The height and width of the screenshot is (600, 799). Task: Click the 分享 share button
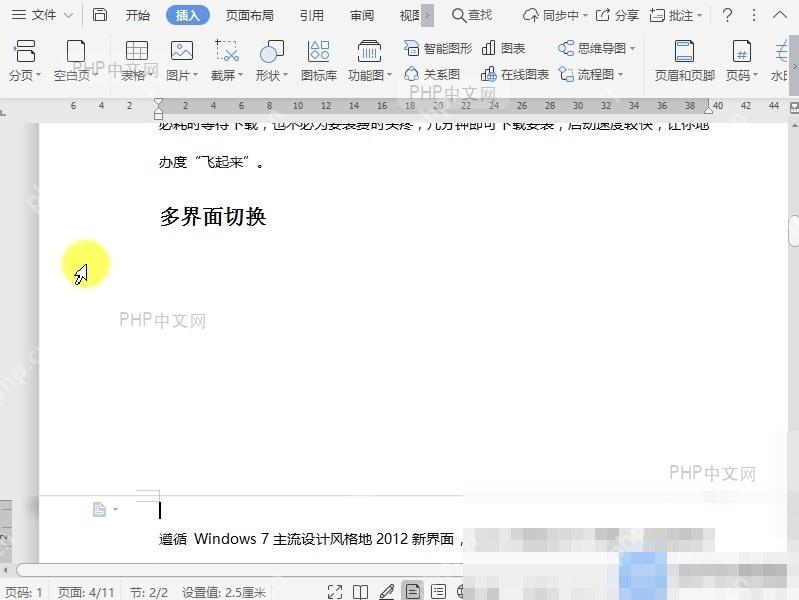(x=617, y=15)
